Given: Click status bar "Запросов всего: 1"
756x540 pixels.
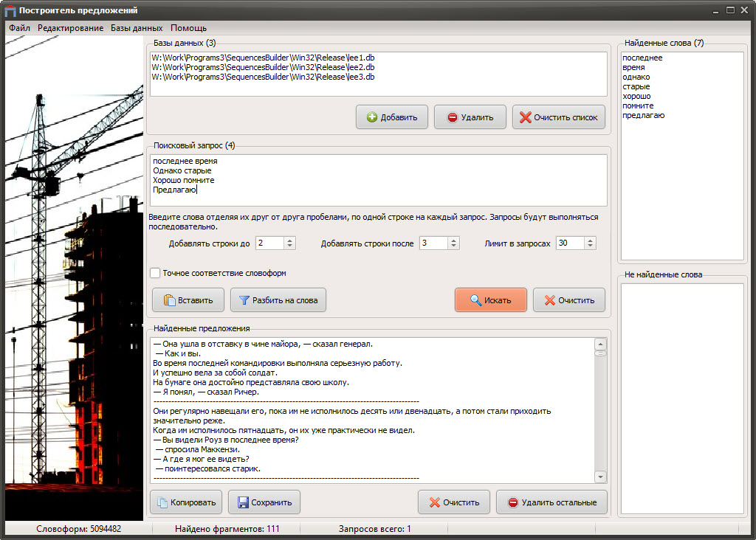Looking at the screenshot, I should (374, 529).
